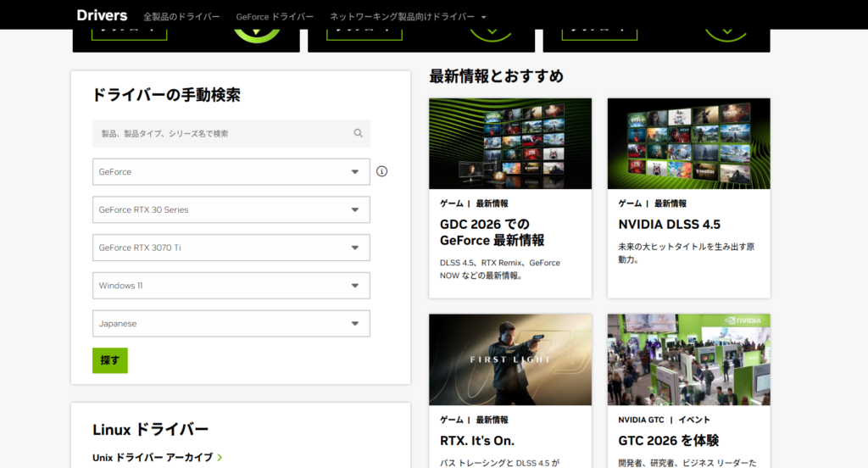
Task: Open the product type info icon
Action: click(x=382, y=171)
